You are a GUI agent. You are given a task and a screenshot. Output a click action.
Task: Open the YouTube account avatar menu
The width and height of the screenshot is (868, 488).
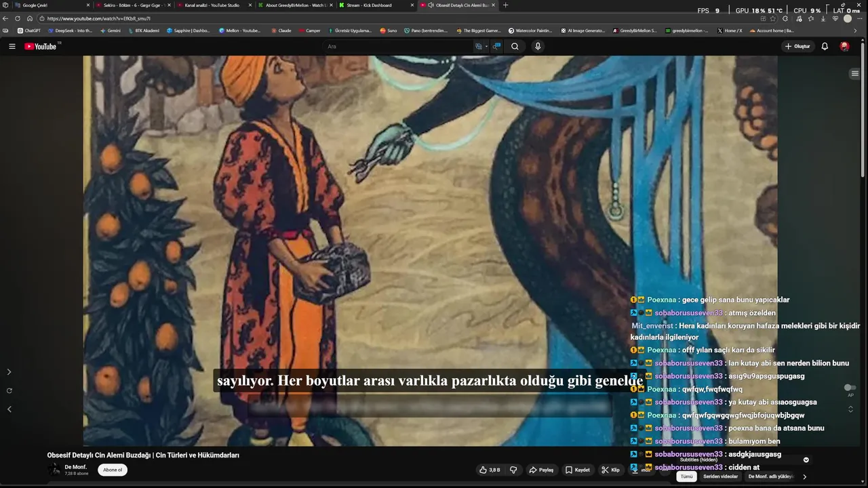point(844,46)
